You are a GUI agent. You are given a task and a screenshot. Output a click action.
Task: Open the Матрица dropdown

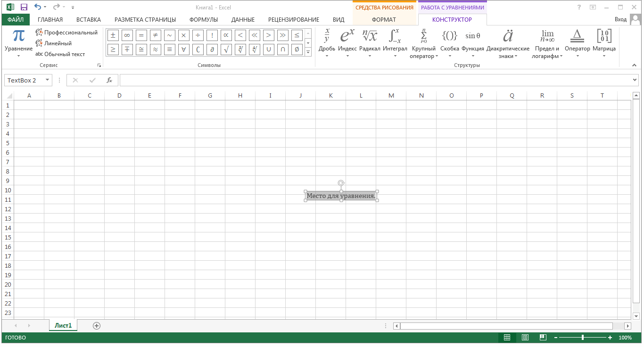click(604, 43)
